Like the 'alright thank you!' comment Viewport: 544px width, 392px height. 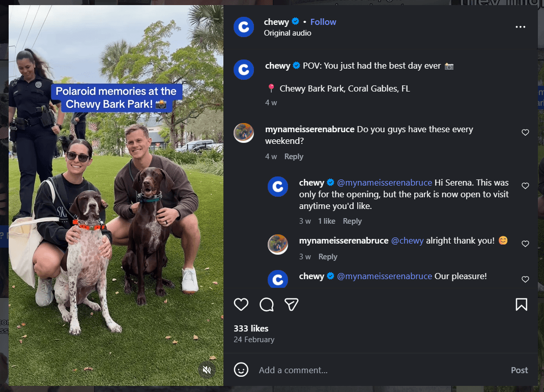coord(525,244)
